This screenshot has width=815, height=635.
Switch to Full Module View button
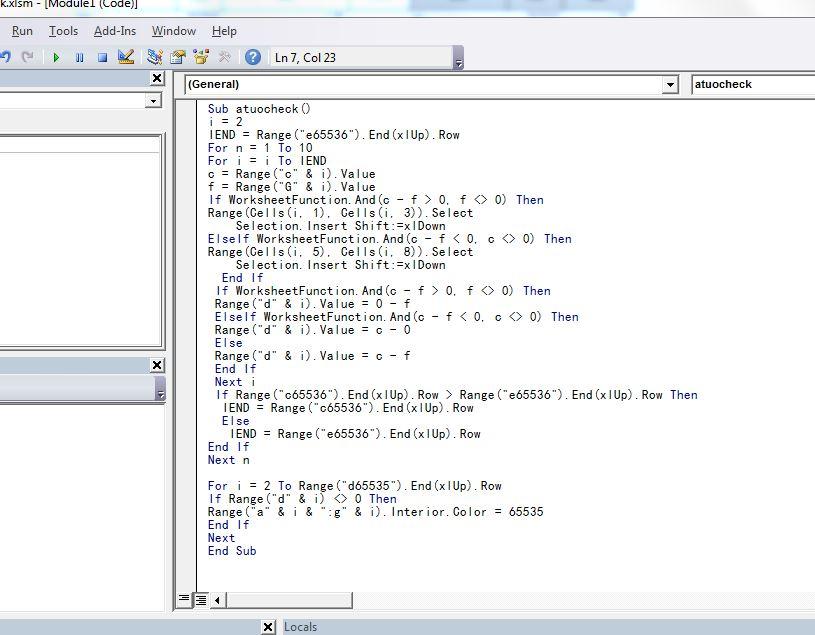(201, 600)
